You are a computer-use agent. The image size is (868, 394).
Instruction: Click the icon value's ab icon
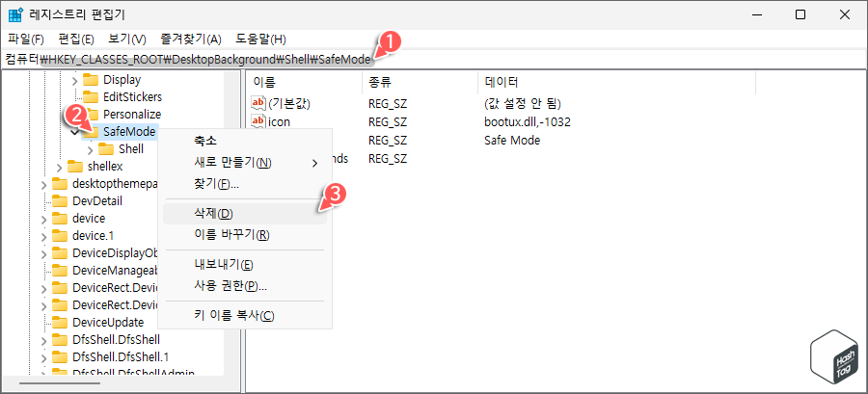pyautogui.click(x=258, y=121)
